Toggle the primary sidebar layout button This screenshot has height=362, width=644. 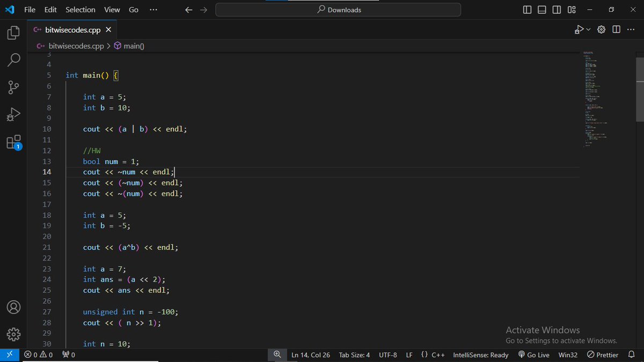click(x=527, y=10)
